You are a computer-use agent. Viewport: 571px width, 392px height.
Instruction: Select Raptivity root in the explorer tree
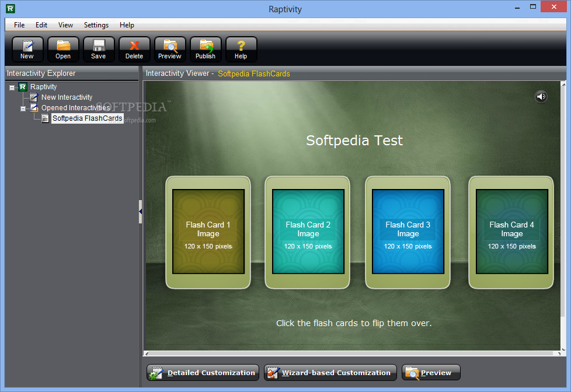43,87
